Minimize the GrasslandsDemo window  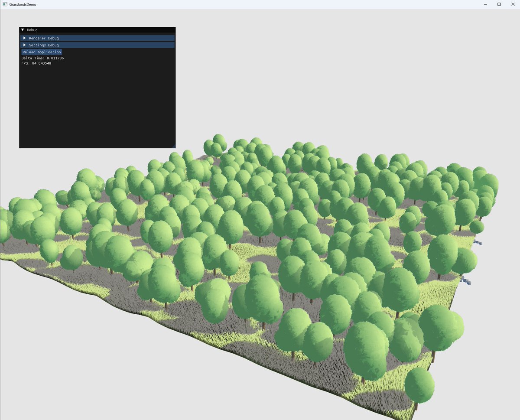[x=485, y=4]
